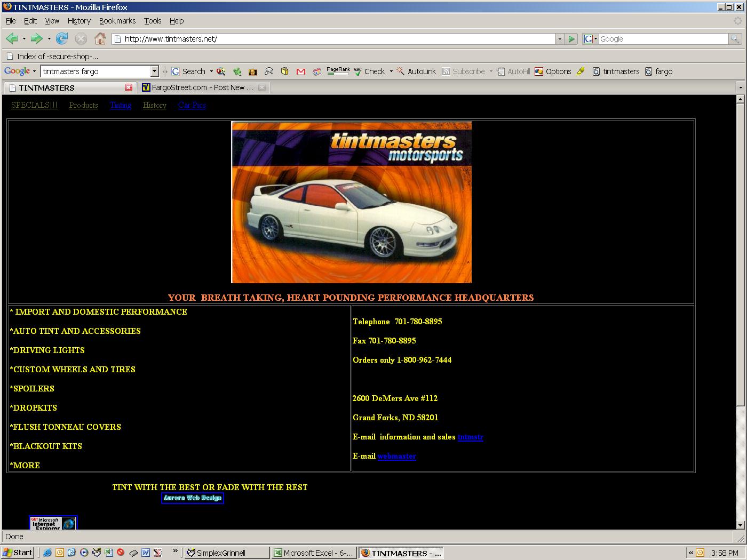Open the File menu
This screenshot has width=747, height=560.
click(11, 21)
